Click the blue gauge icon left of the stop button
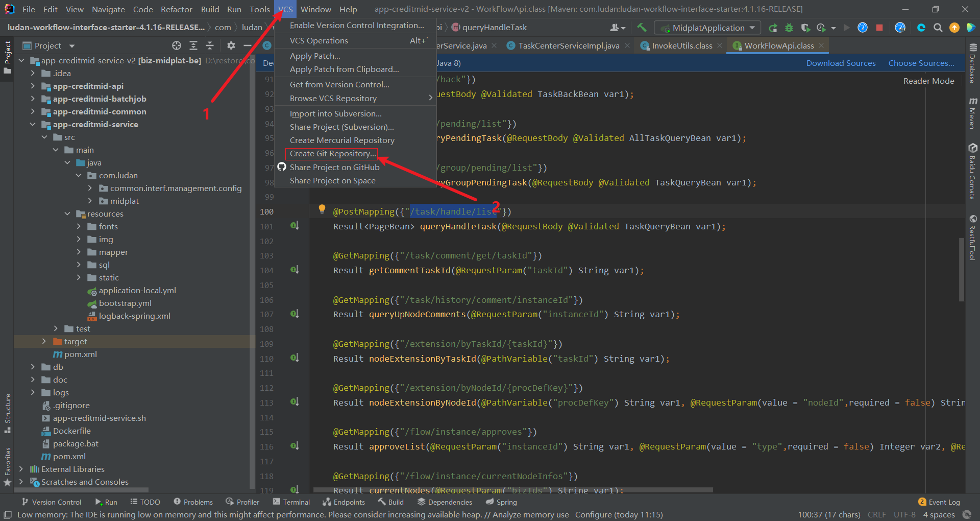The width and height of the screenshot is (980, 521). [863, 28]
